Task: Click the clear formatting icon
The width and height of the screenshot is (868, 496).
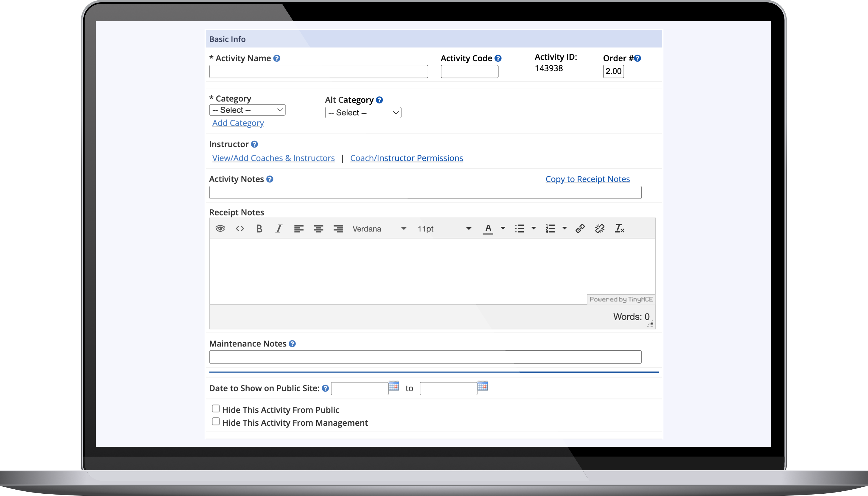Action: [x=619, y=228]
